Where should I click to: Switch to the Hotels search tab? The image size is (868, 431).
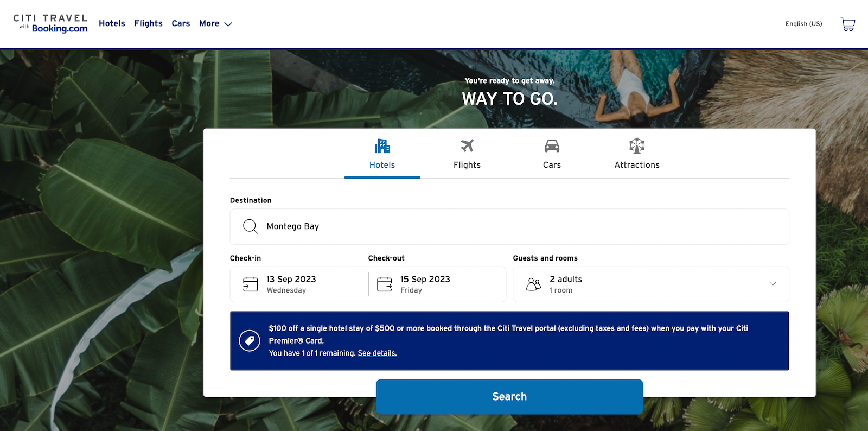click(x=382, y=155)
